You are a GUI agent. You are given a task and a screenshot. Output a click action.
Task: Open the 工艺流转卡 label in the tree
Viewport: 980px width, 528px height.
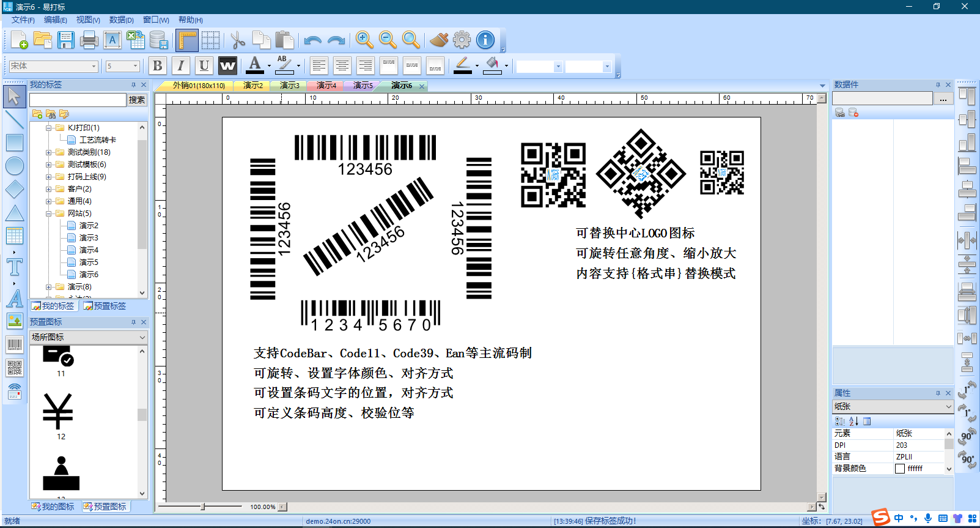97,140
